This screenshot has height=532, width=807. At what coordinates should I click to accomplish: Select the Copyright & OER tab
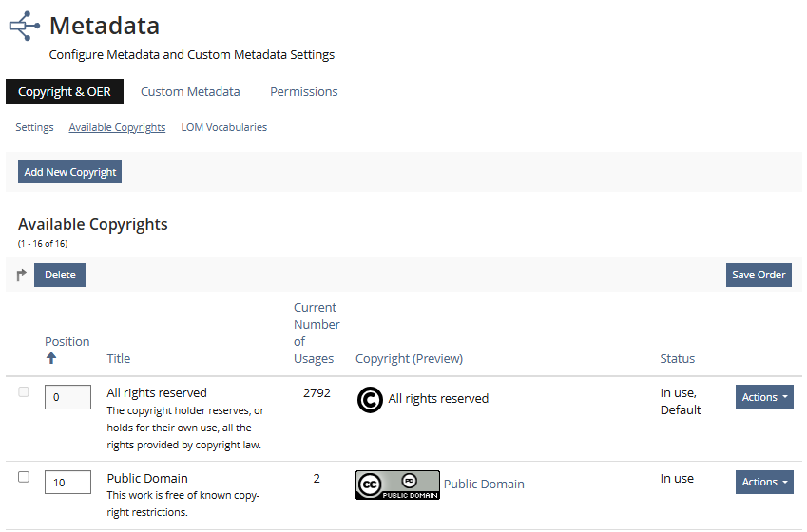point(65,92)
